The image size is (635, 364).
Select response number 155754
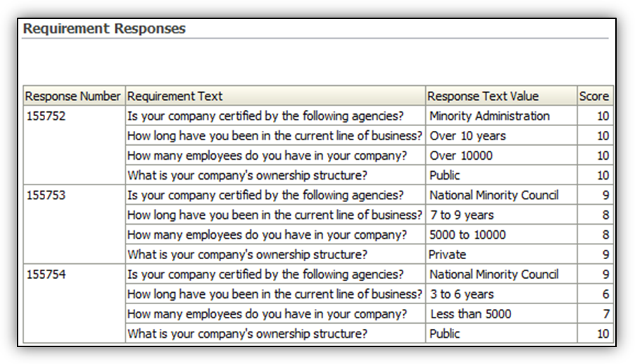(x=46, y=275)
